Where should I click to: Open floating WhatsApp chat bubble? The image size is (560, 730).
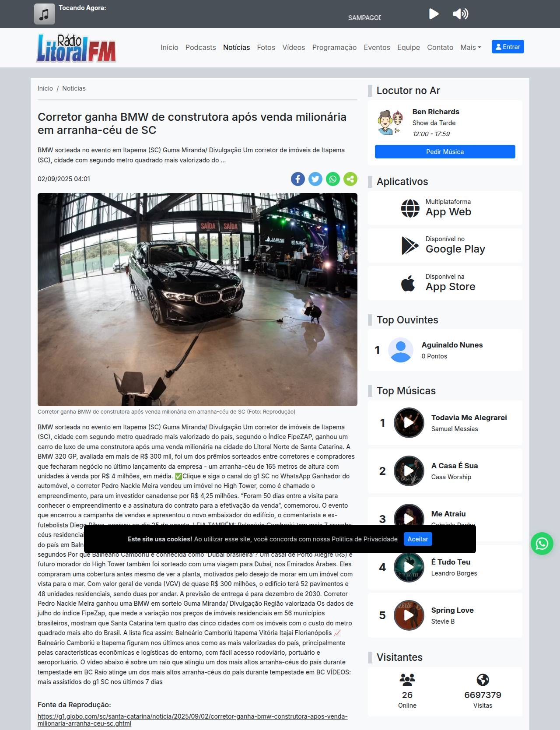pos(542,544)
